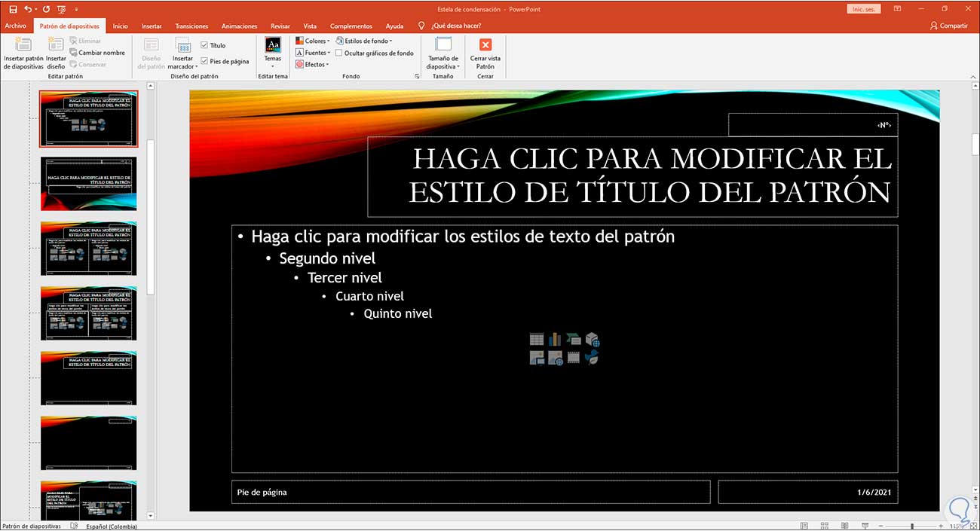The height and width of the screenshot is (531, 980).
Task: Click Cerrar vista Patrón button
Action: 485,53
